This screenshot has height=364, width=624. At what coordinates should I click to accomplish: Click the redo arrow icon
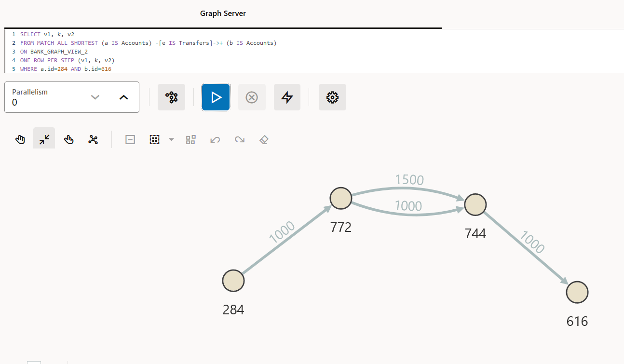click(x=240, y=139)
